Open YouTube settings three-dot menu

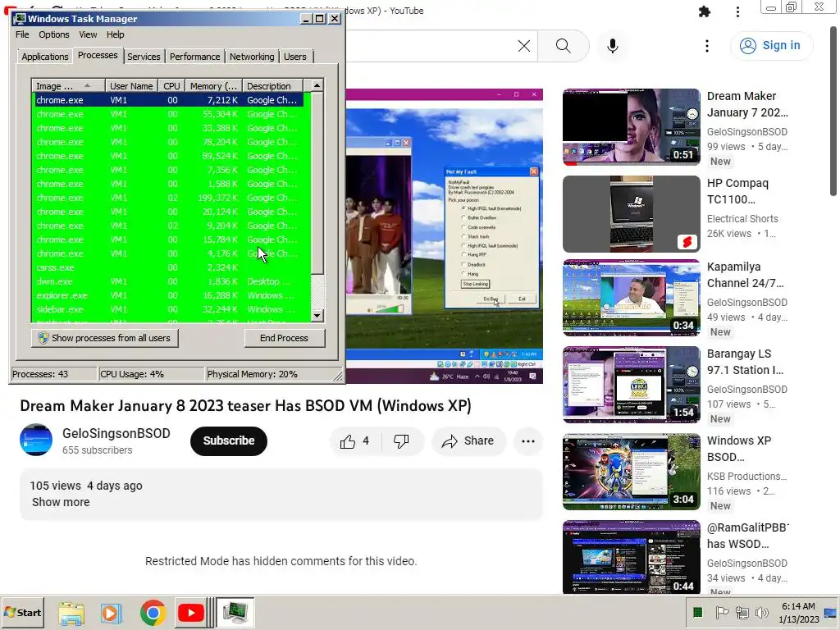[x=707, y=46]
